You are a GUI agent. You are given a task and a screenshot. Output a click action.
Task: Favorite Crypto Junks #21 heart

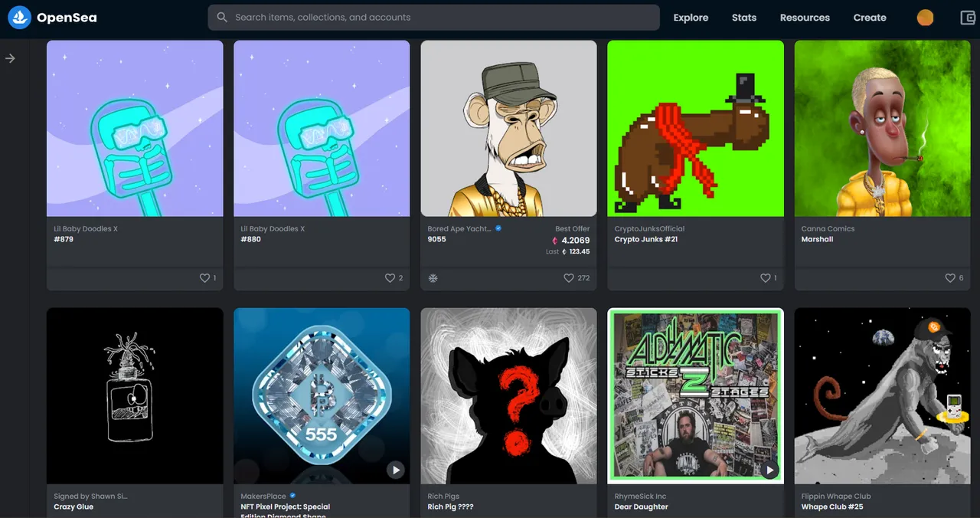(x=765, y=278)
